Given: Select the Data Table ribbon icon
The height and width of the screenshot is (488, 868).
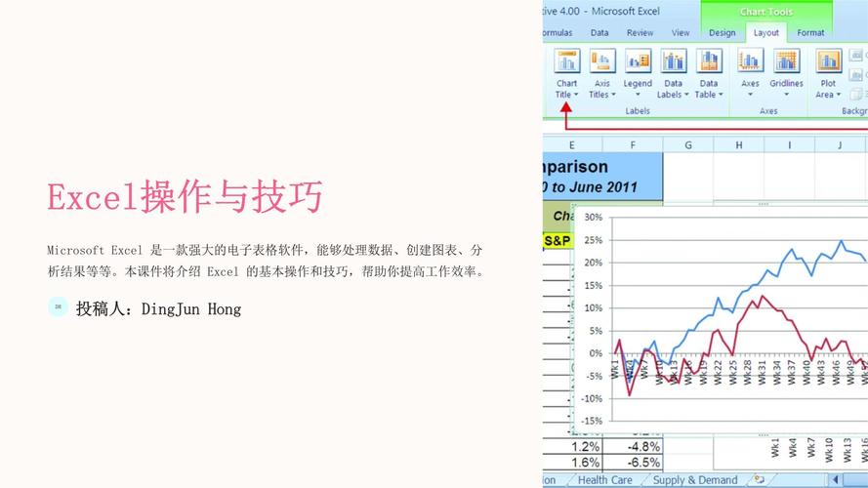Looking at the screenshot, I should click(708, 61).
